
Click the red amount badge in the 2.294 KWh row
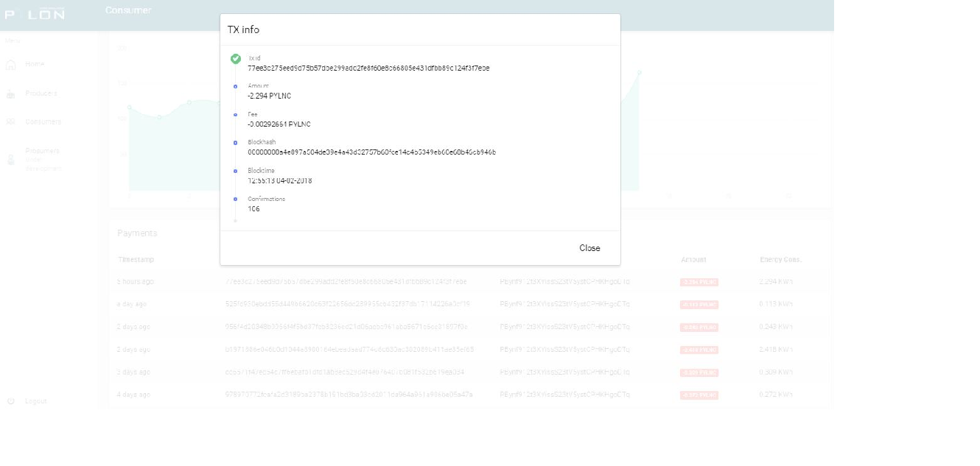[699, 282]
